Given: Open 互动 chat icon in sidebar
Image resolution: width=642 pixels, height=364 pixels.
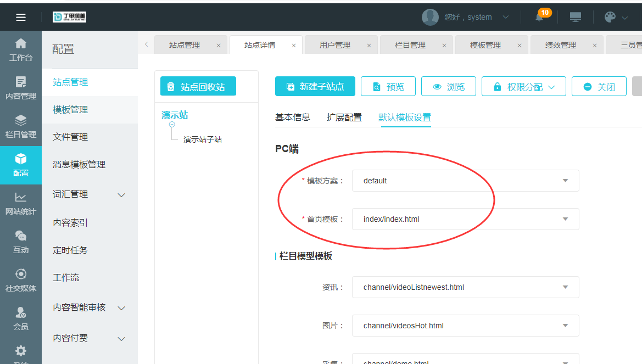Looking at the screenshot, I should (21, 242).
